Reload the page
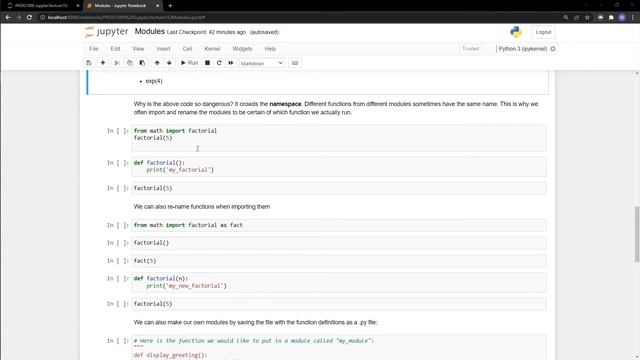Image resolution: width=640 pixels, height=360 pixels. 29,18
